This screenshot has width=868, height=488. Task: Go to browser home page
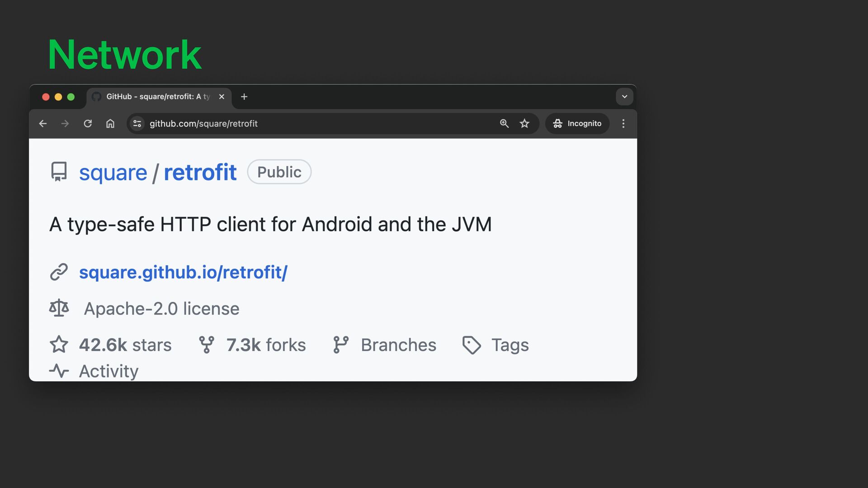tap(110, 123)
